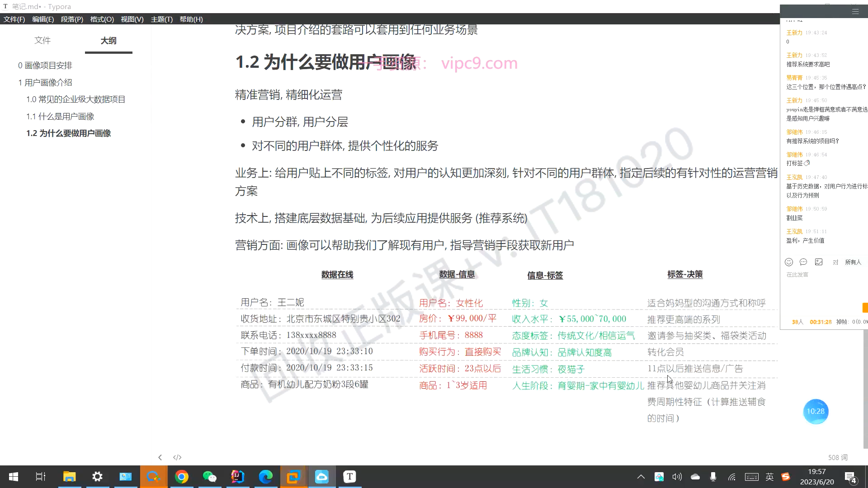The image size is (868, 488).
Task: Click the Typora icon in taskbar
Action: (x=349, y=477)
